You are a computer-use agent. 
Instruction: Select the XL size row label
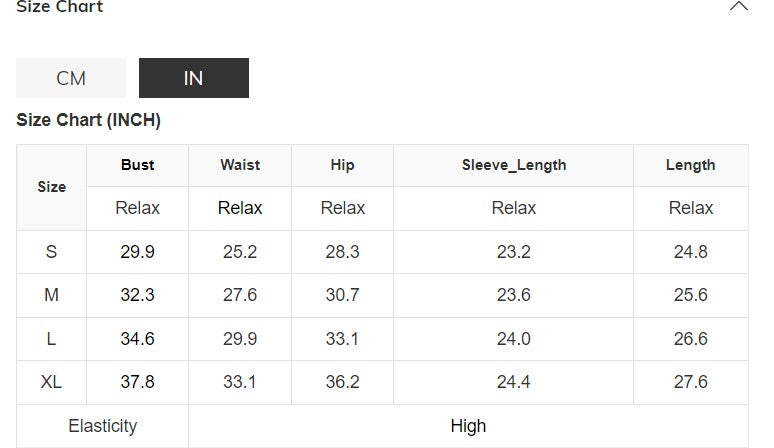[x=52, y=382]
